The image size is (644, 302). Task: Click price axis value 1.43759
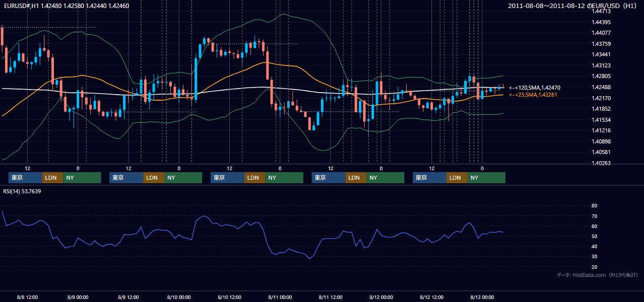pyautogui.click(x=601, y=44)
